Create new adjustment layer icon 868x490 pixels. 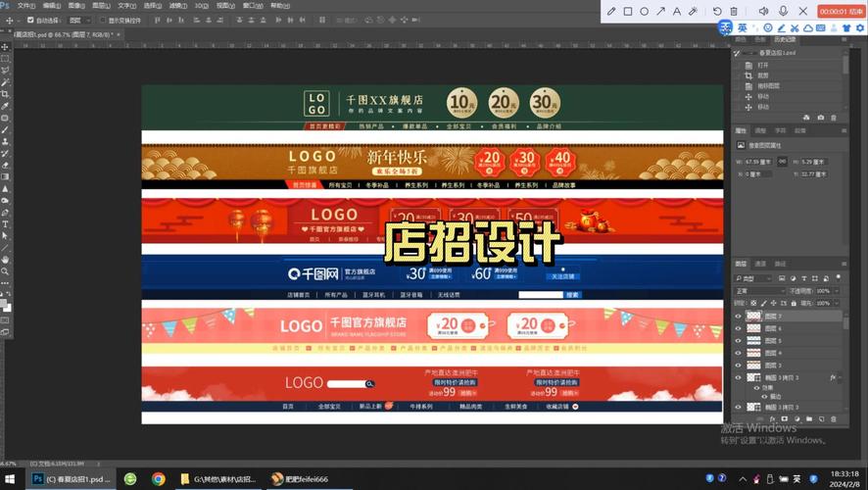[796, 419]
